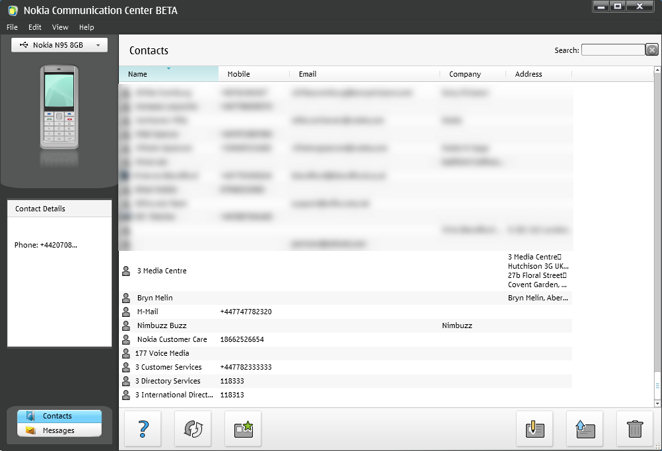Select the Contacts section
662x451 pixels.
coord(59,416)
